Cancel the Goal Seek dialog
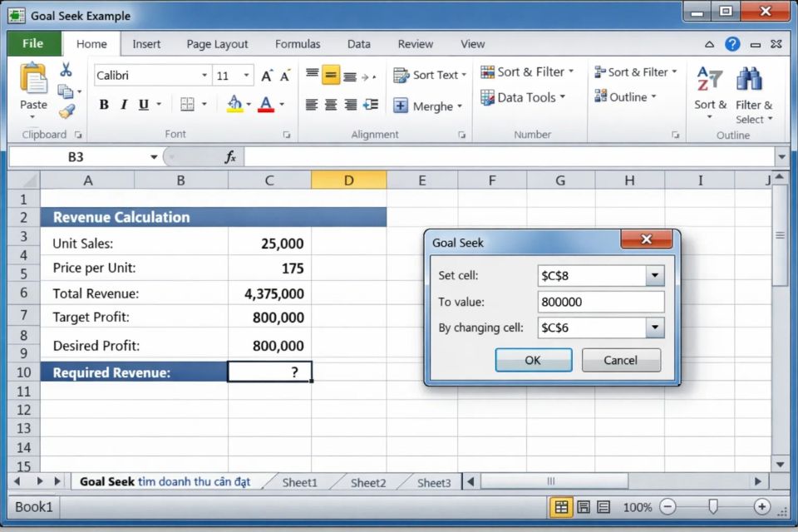Screen dimensions: 798x532 tap(621, 360)
